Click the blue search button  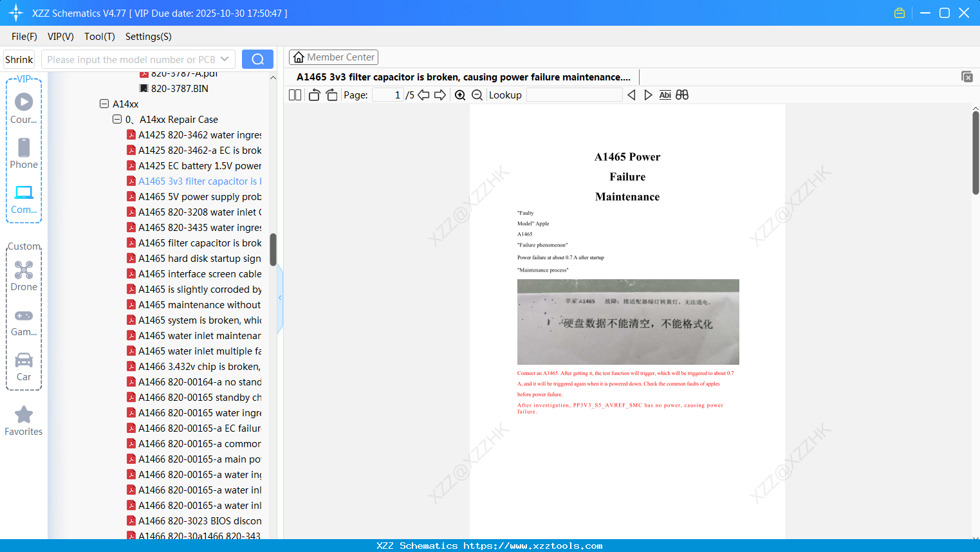[x=257, y=59]
